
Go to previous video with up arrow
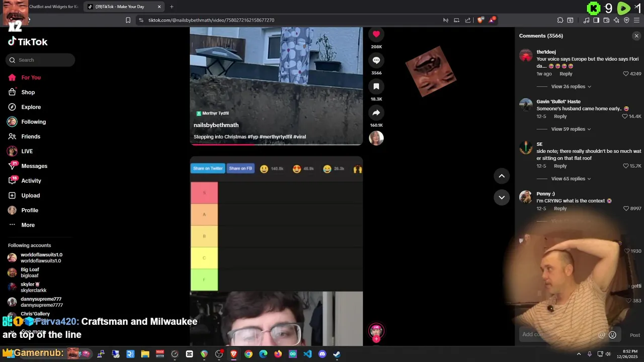[502, 175]
